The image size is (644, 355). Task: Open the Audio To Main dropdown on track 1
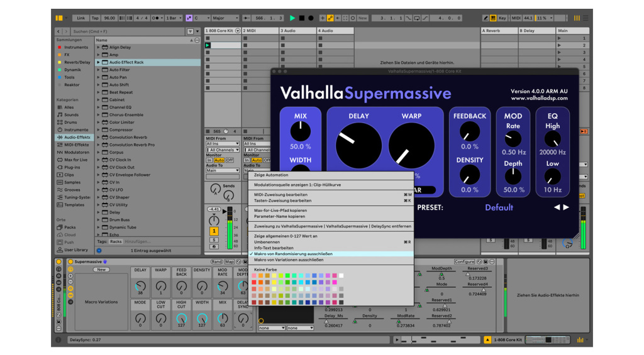point(223,170)
